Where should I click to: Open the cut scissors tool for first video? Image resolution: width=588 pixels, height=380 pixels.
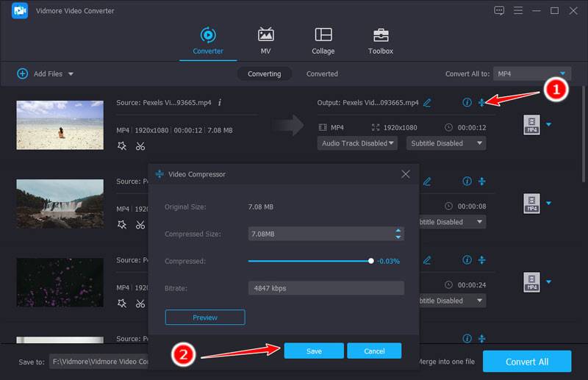click(140, 146)
